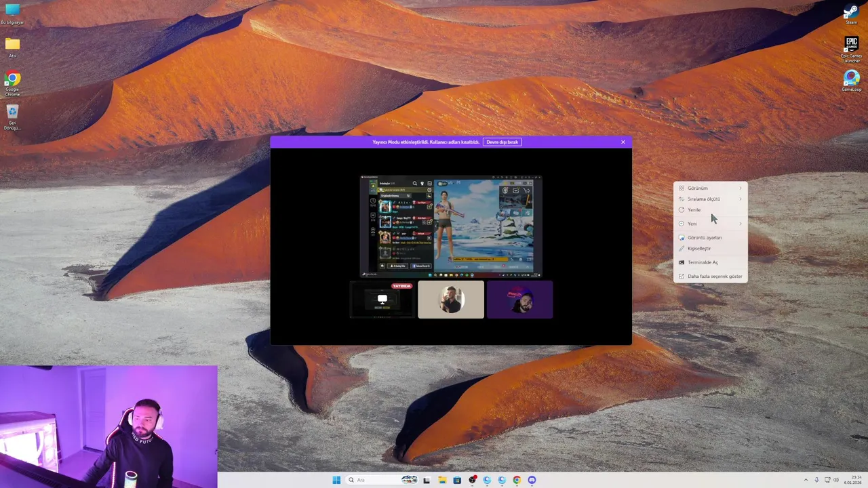Screen dimensions: 868x488
Task: Click the widget image in the search box
Action: tap(409, 480)
